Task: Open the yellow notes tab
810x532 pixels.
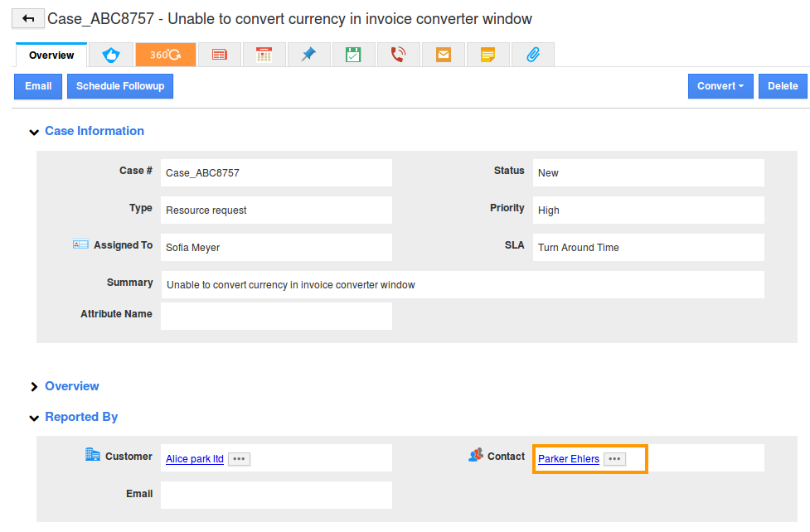Action: pos(488,55)
